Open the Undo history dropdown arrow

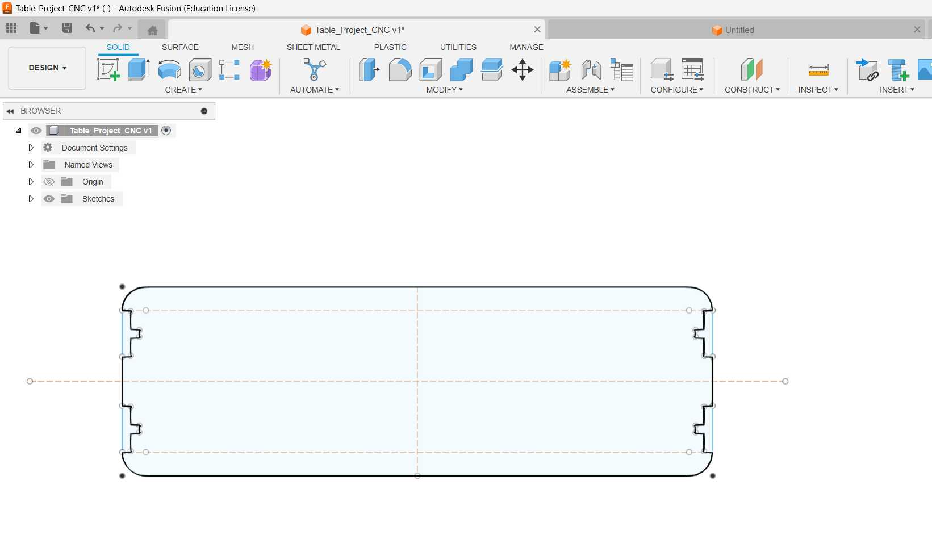pyautogui.click(x=102, y=28)
